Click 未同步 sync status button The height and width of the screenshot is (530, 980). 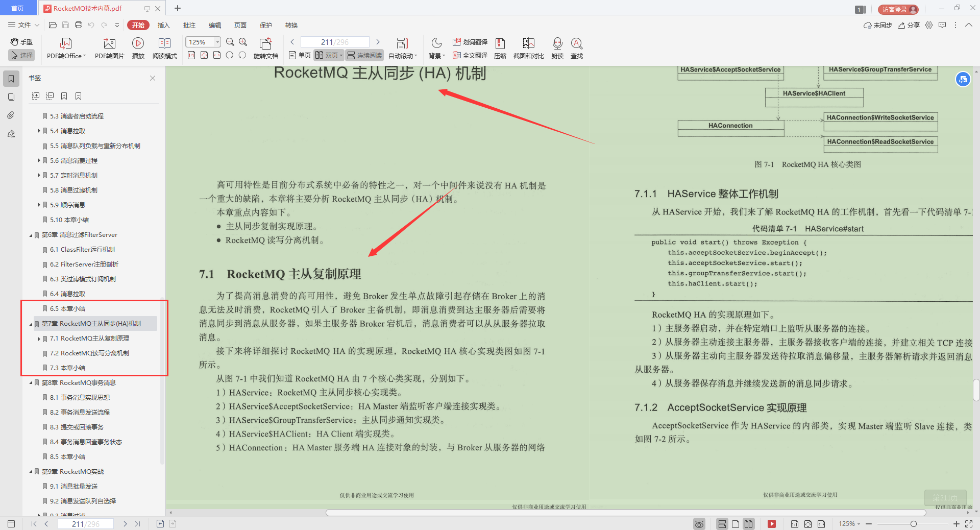point(877,25)
